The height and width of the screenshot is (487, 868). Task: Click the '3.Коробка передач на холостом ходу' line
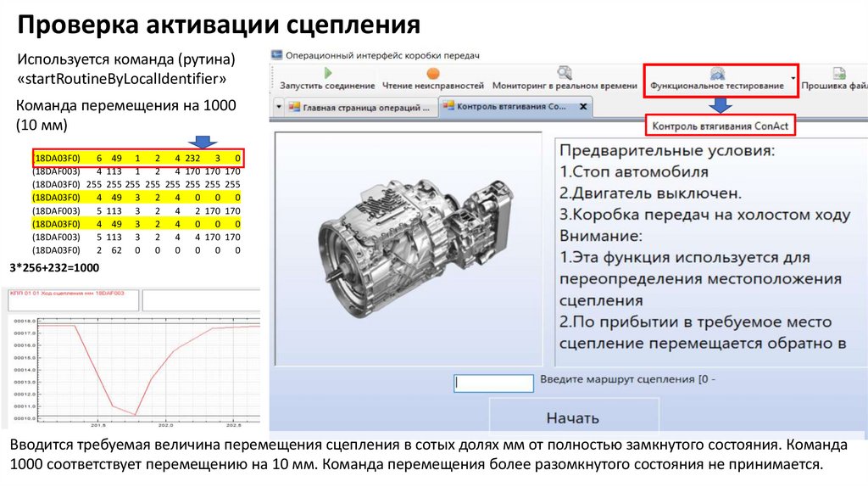coord(704,215)
